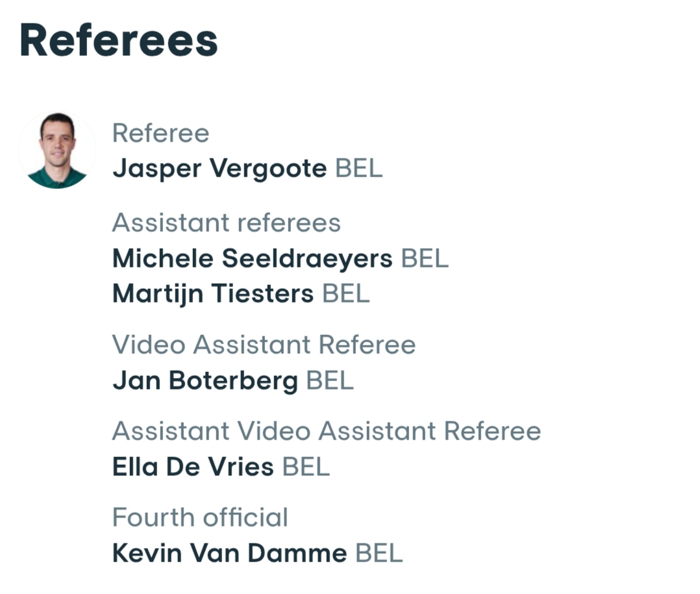Click the BEL code after Martijn Tiesters

[346, 293]
